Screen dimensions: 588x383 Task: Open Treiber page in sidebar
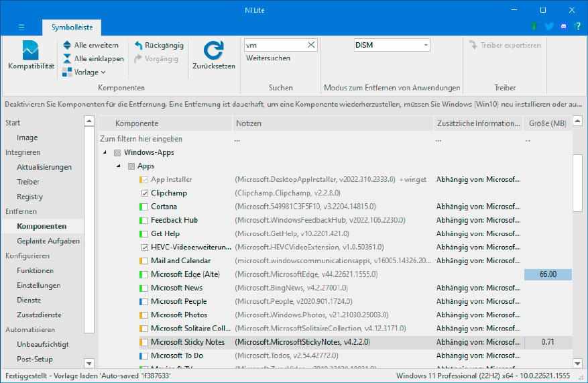(28, 182)
